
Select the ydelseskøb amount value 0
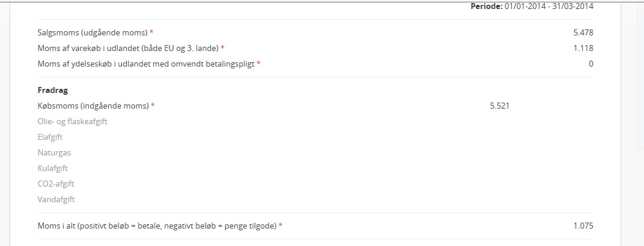point(591,64)
